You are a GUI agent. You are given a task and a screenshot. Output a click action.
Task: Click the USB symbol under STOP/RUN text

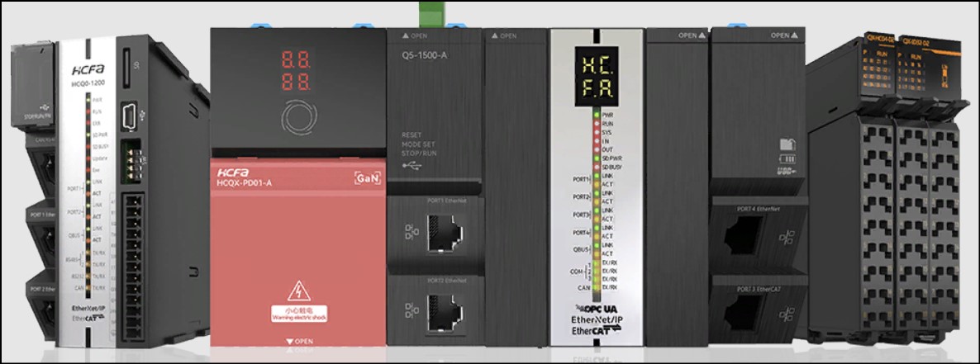point(410,165)
